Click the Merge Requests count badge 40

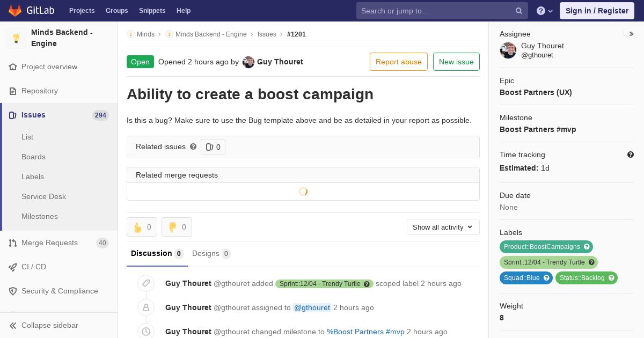pos(103,243)
